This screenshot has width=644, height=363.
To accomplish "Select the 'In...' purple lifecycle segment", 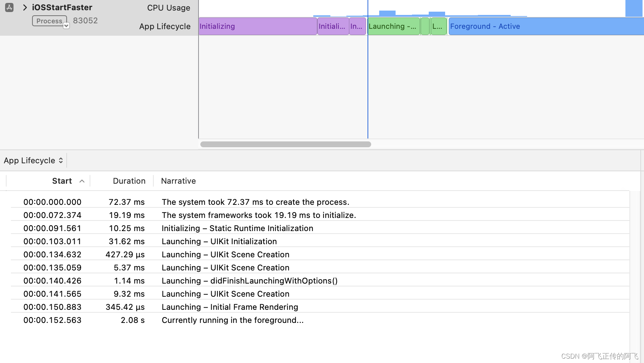I will click(x=357, y=26).
